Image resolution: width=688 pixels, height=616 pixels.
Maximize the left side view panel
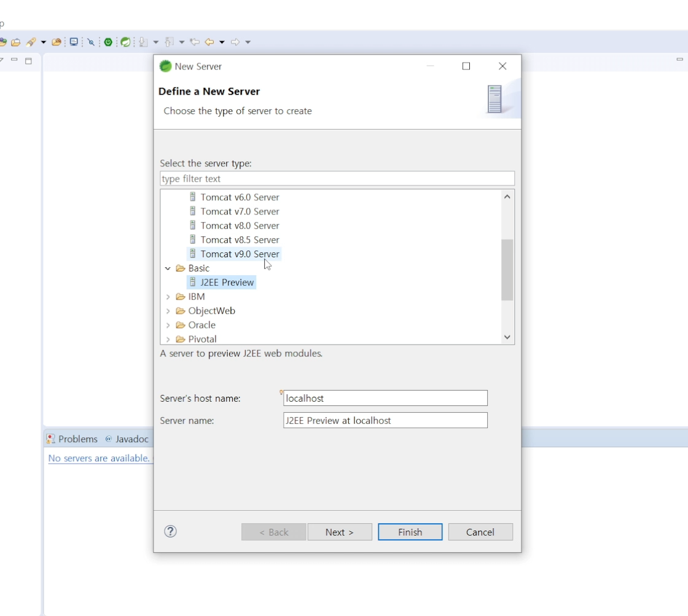pos(28,61)
